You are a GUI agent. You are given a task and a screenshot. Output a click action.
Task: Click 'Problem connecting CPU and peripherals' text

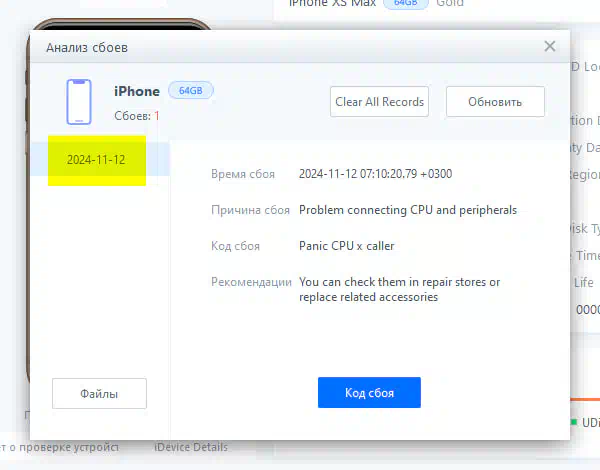tap(408, 210)
